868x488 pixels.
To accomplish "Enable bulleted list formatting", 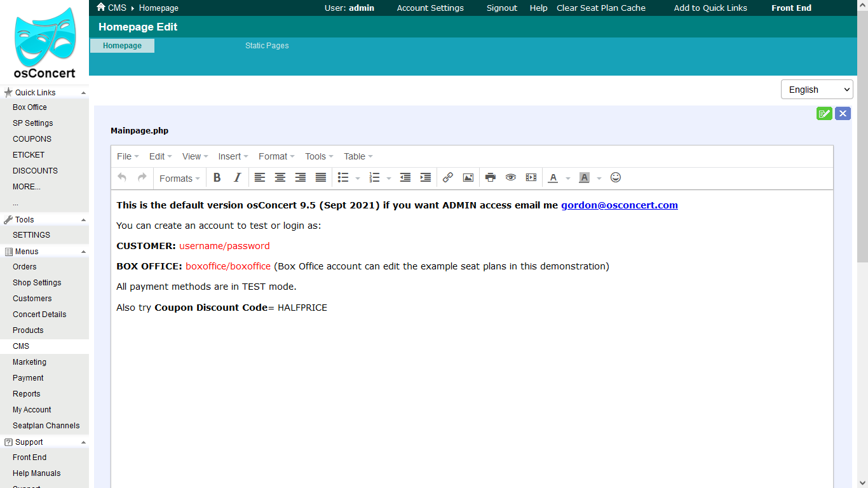I will pyautogui.click(x=343, y=178).
